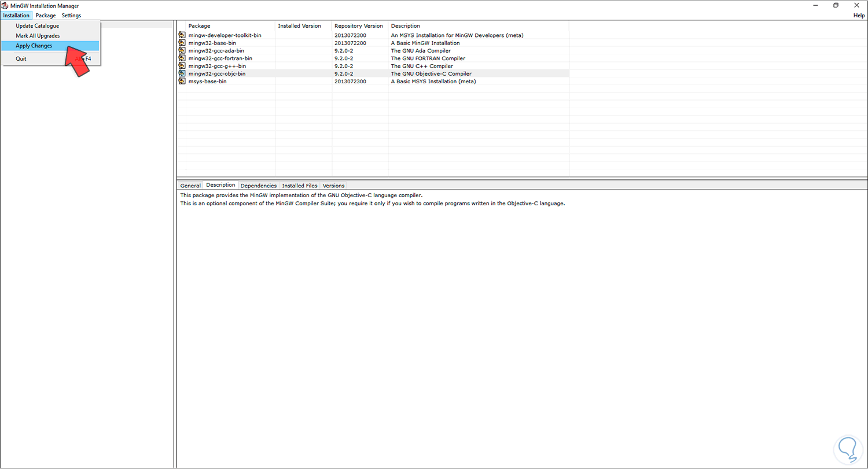This screenshot has height=469, width=868.
Task: Click 'A Basic MSYS Installation (meta)' description
Action: [x=433, y=81]
